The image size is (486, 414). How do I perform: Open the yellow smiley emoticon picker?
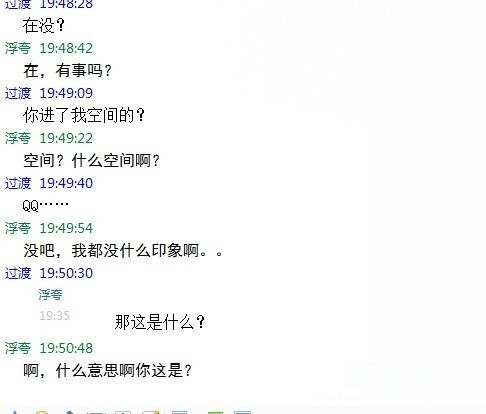tap(42, 412)
